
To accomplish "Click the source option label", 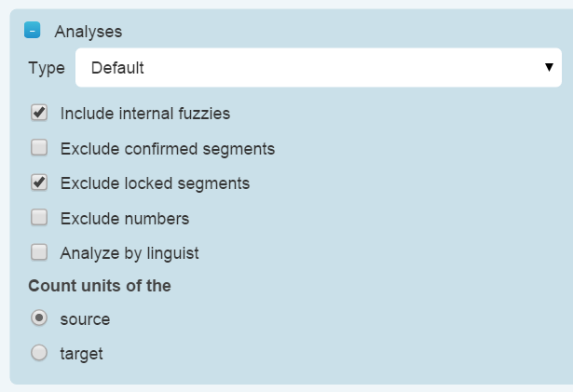I will pos(85,319).
